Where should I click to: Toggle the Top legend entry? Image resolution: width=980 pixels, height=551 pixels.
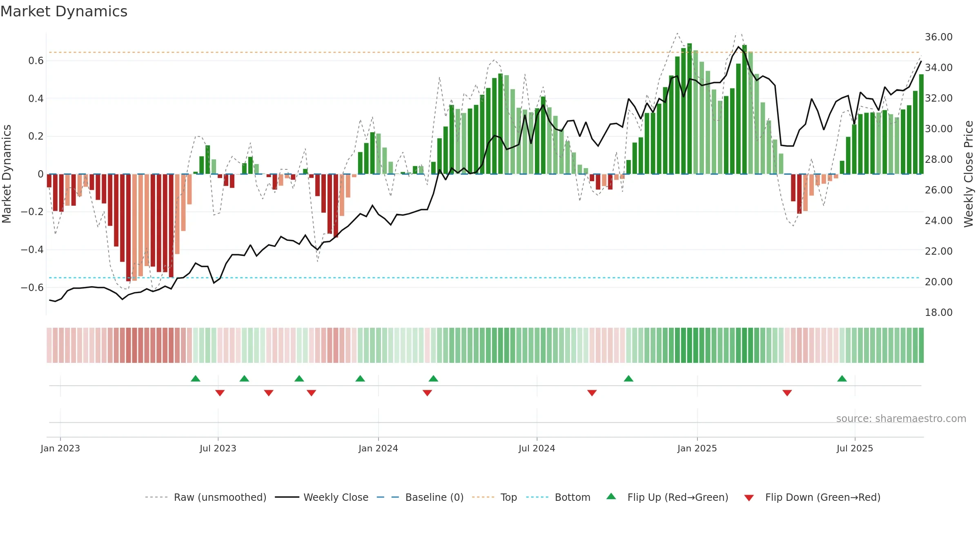(494, 497)
